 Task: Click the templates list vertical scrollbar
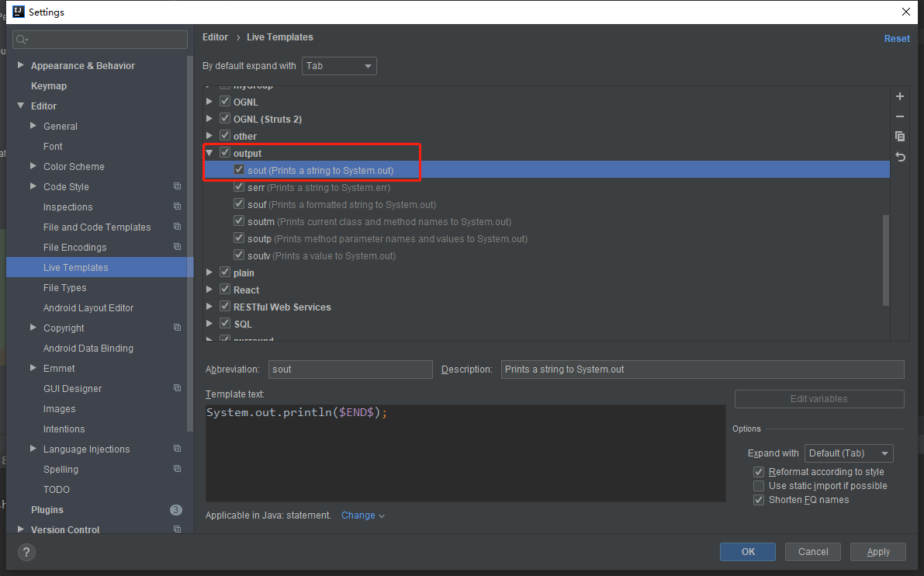click(x=886, y=261)
